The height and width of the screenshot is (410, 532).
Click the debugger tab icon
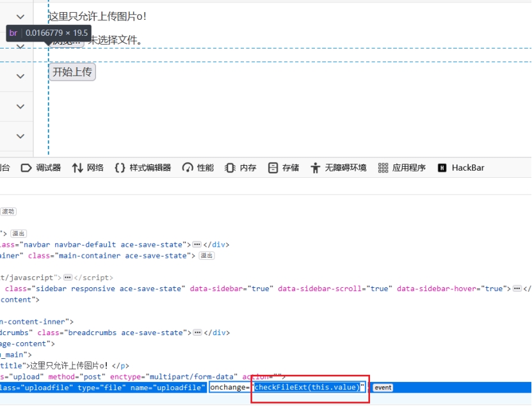26,168
